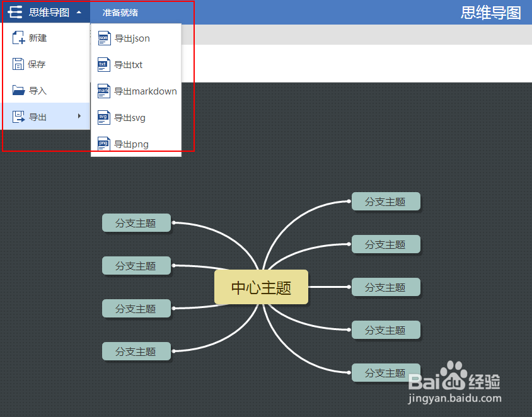Expand the 导出 submenu arrow
This screenshot has width=532, height=417.
pyautogui.click(x=79, y=116)
